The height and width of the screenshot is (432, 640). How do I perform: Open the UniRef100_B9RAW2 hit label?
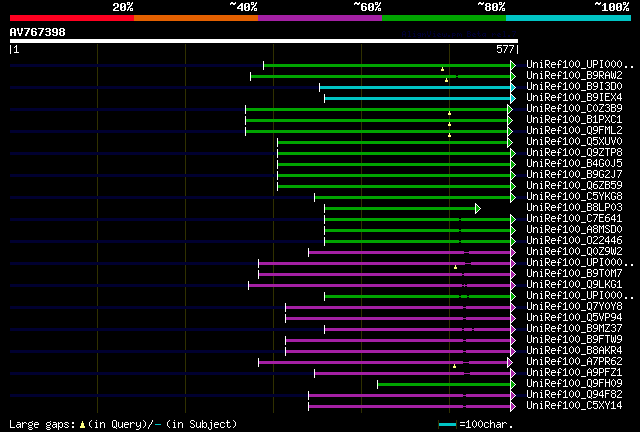tap(574, 75)
